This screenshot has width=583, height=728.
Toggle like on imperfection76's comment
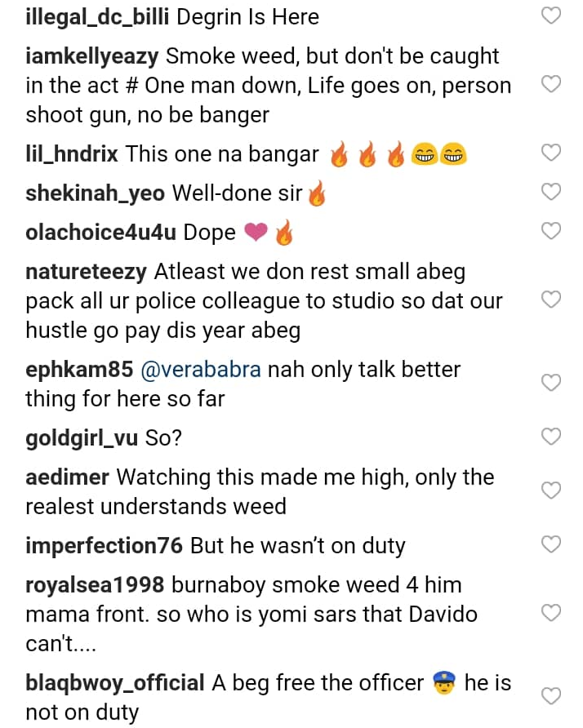click(x=552, y=544)
